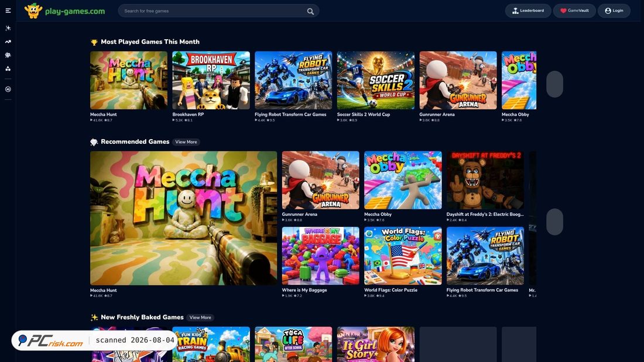Open the GameVault favorites
Screen dimensions: 644x362
[574, 11]
